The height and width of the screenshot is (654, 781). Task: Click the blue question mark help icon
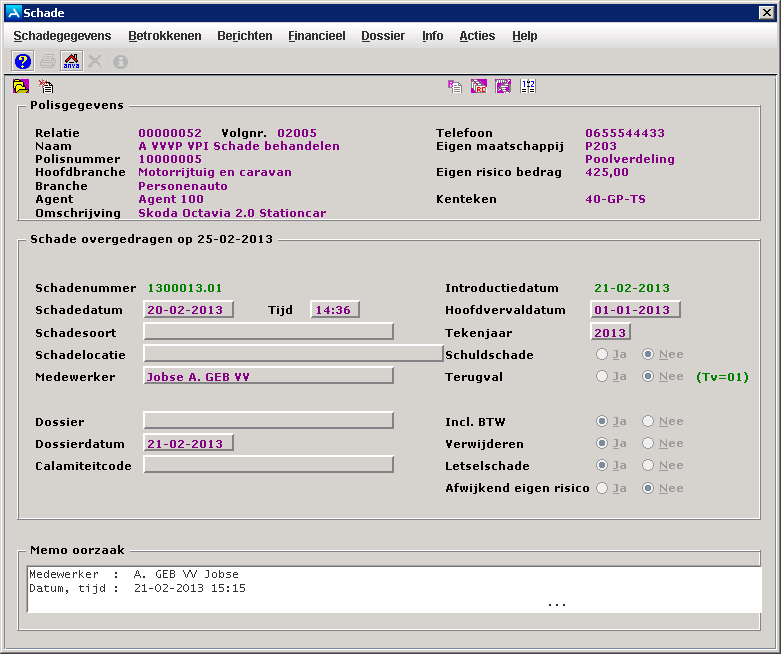[22, 61]
